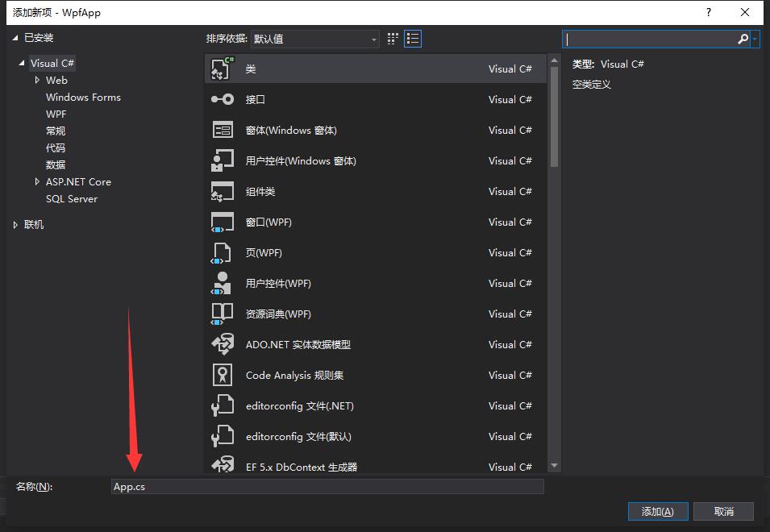Select SQL Server category
This screenshot has height=532, width=770.
pos(72,199)
